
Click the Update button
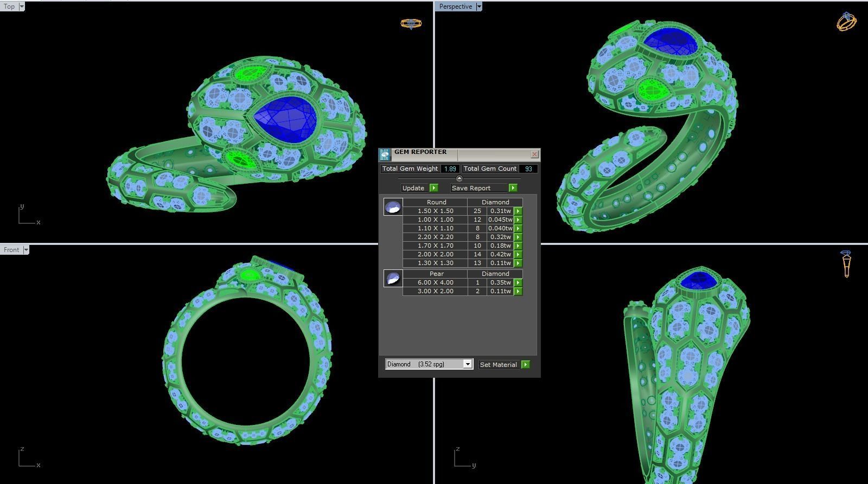tap(415, 188)
